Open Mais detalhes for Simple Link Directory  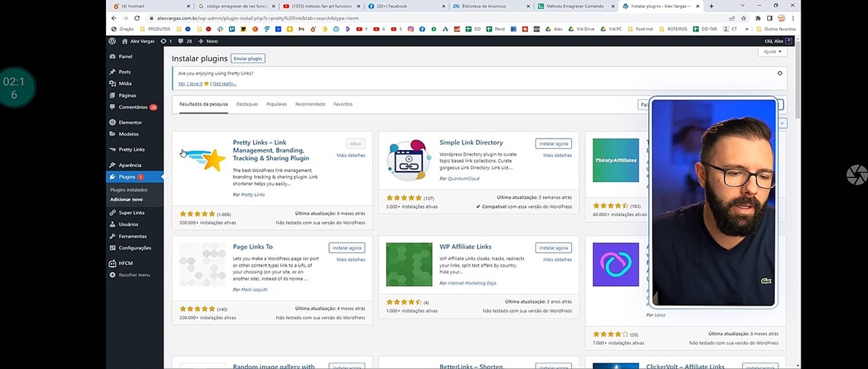(557, 155)
